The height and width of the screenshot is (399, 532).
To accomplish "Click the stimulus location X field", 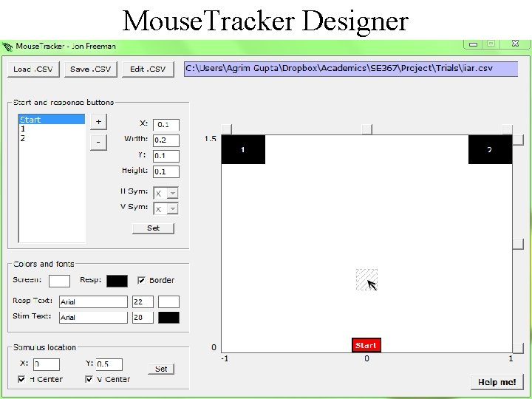I will pos(47,364).
